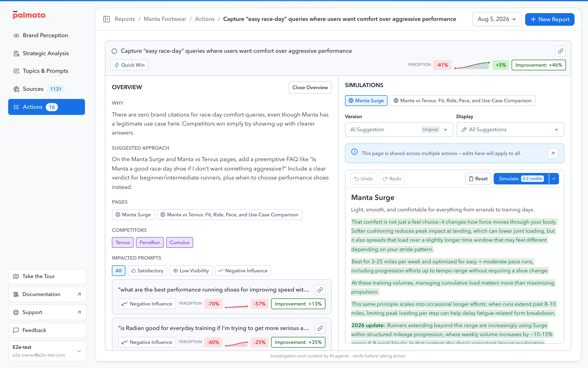Filter prompts by Negative Influence
Screen dimensions: 588x368
pyautogui.click(x=243, y=271)
